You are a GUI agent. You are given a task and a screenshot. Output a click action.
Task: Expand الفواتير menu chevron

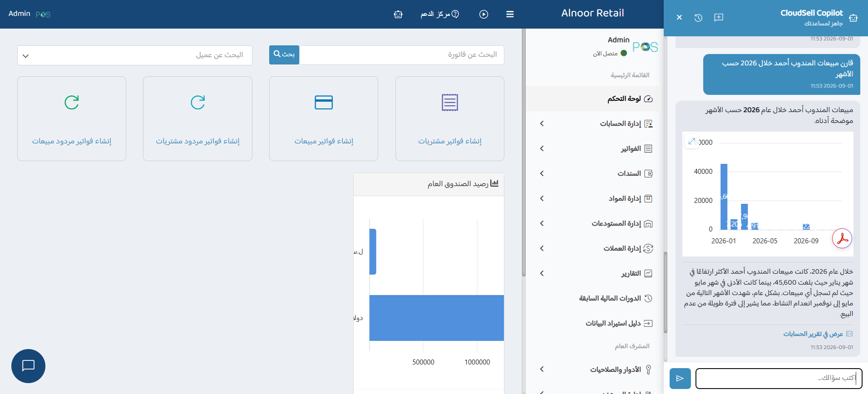point(542,148)
